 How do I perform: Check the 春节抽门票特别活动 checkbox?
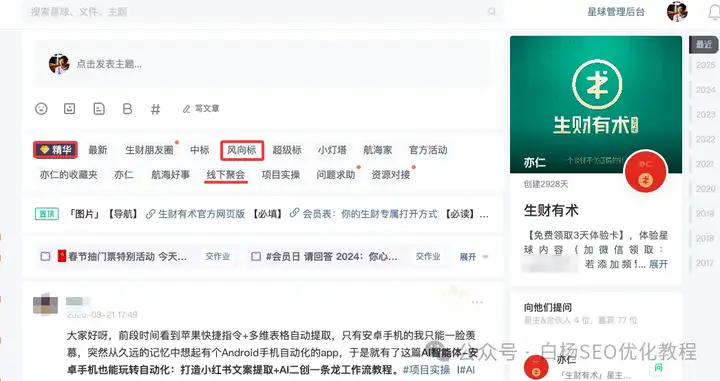(x=45, y=256)
